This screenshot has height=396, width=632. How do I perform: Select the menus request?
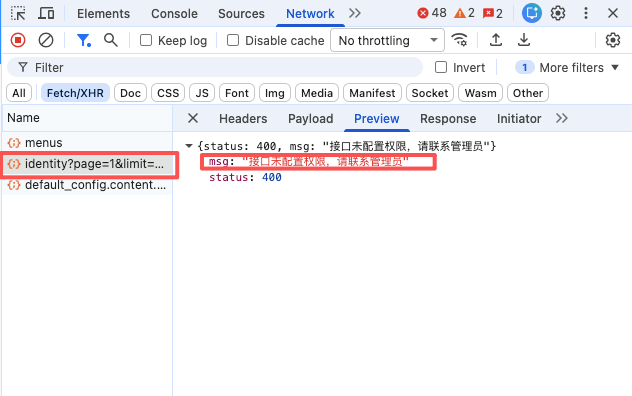coord(87,143)
